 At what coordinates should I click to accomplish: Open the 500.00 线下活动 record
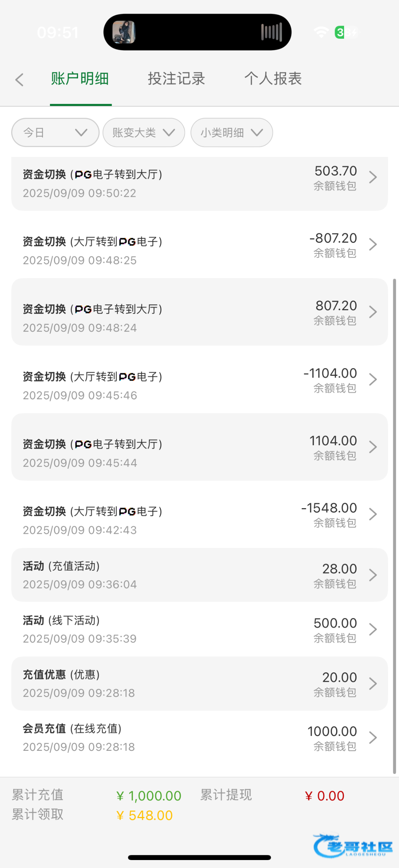(199, 629)
